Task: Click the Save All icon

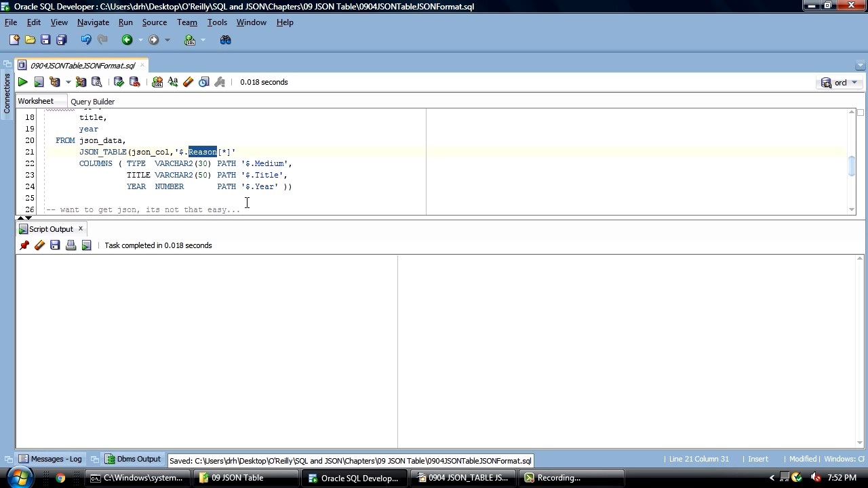Action: click(x=61, y=40)
